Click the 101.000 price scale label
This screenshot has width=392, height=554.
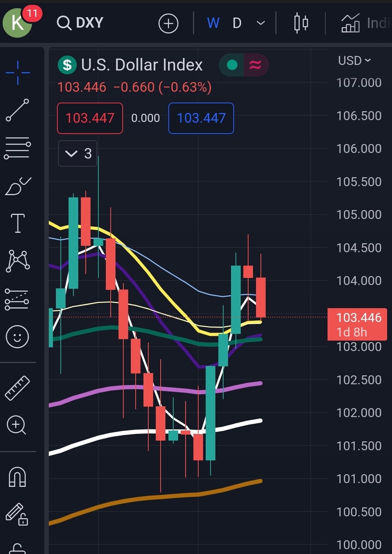tap(359, 479)
